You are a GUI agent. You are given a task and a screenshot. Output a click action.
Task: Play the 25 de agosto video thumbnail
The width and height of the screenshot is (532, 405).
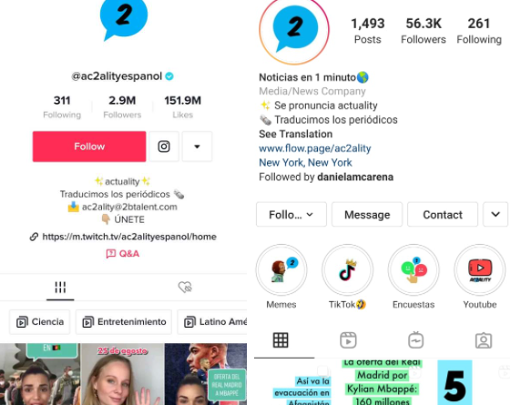click(x=122, y=374)
